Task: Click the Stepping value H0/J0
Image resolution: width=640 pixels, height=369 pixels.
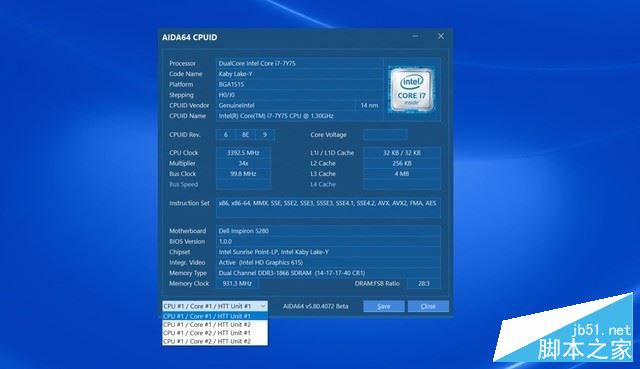Action: coord(300,95)
